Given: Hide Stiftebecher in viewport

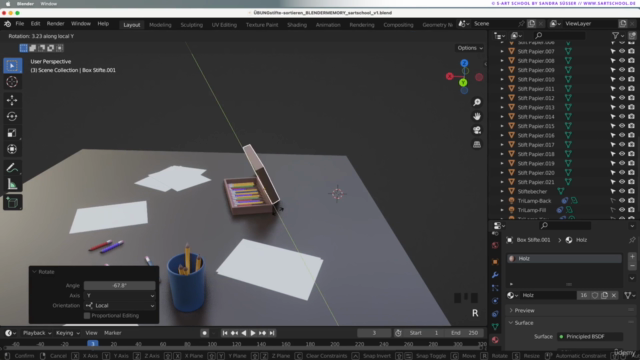Looking at the screenshot, I should [x=622, y=191].
